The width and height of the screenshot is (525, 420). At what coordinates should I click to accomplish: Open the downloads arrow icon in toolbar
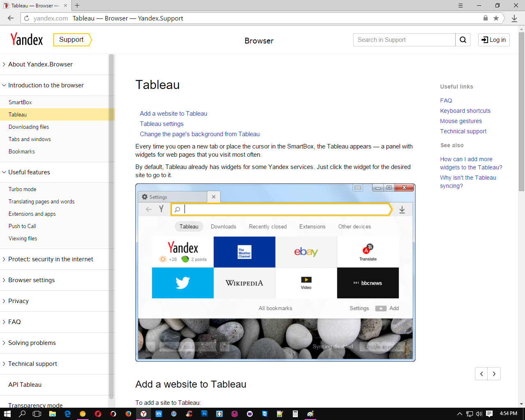click(x=514, y=18)
